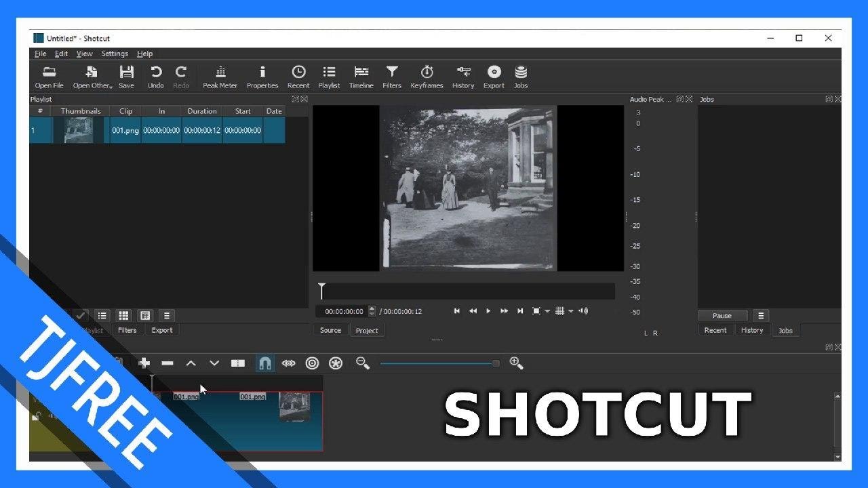The width and height of the screenshot is (868, 488).
Task: Open the File menu
Action: [x=41, y=54]
